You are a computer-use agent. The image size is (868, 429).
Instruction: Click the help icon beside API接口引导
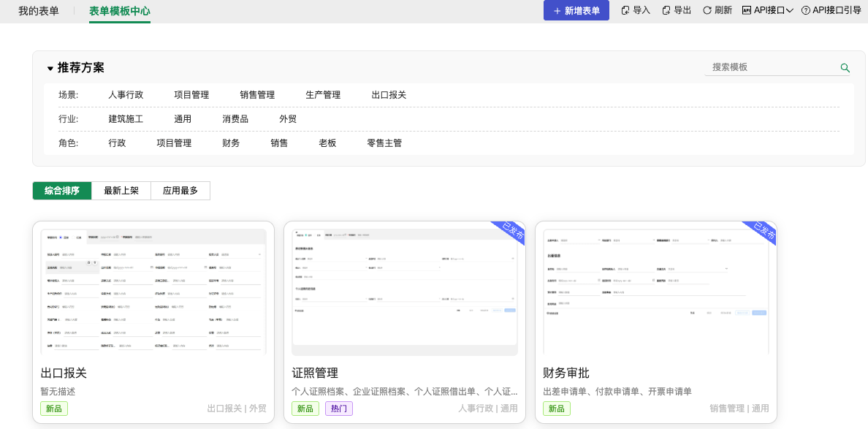coord(806,10)
